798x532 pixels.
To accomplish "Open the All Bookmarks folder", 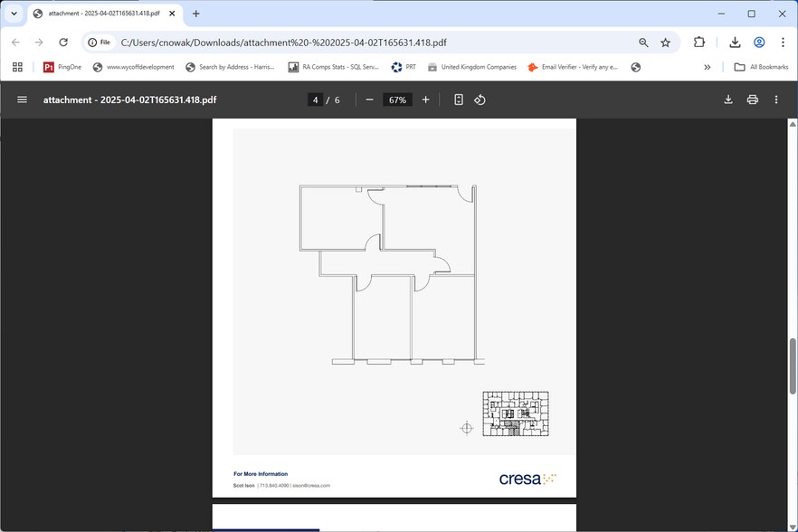I will tap(762, 66).
